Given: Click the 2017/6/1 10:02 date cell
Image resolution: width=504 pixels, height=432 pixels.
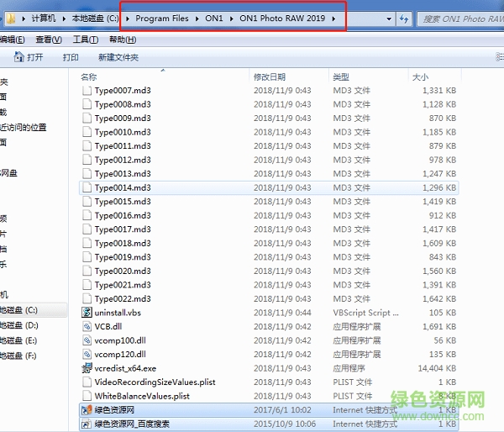Looking at the screenshot, I should tap(282, 410).
